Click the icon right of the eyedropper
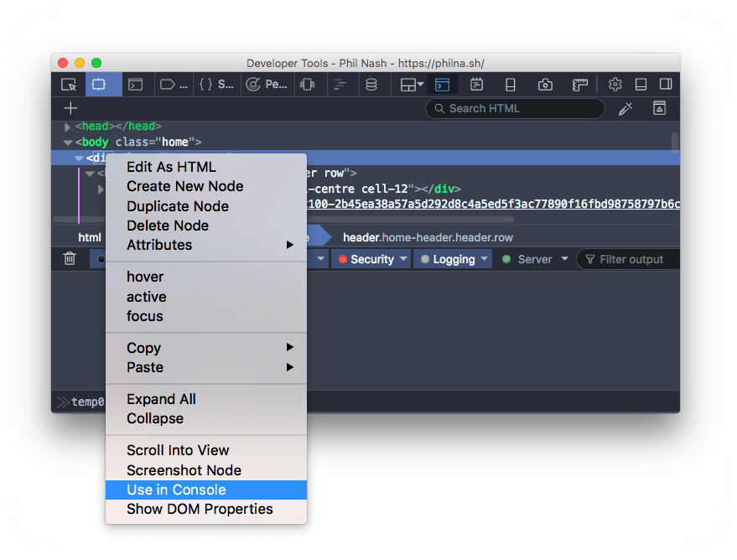 (x=660, y=108)
